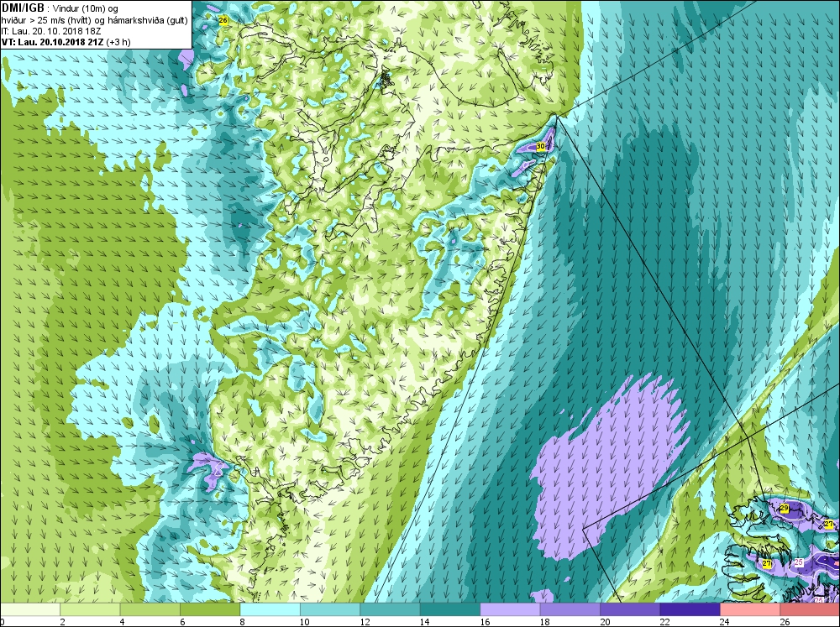Image resolution: width=840 pixels, height=627 pixels.
Task: Click the title line 'DMI/IGB : Vindur (10m) og'
Action: (x=60, y=8)
